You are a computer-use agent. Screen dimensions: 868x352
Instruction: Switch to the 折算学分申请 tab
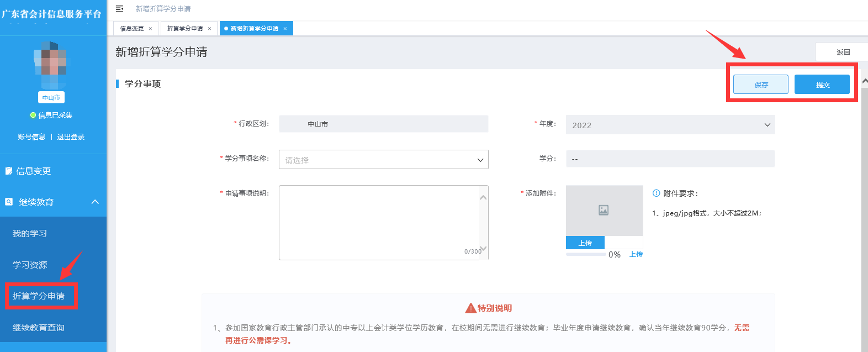coord(185,29)
